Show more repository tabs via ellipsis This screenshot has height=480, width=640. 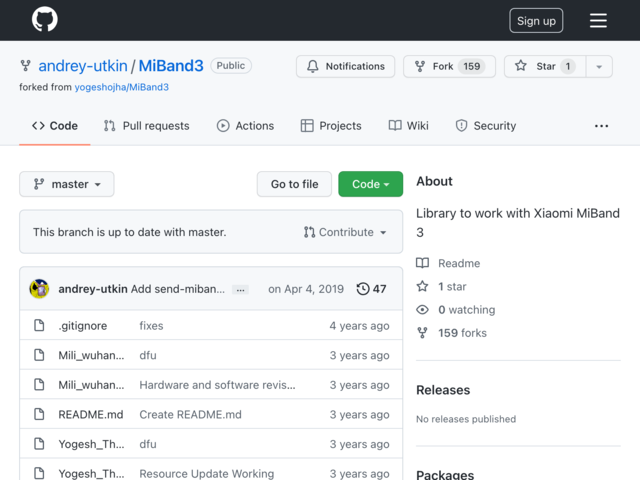pos(601,126)
